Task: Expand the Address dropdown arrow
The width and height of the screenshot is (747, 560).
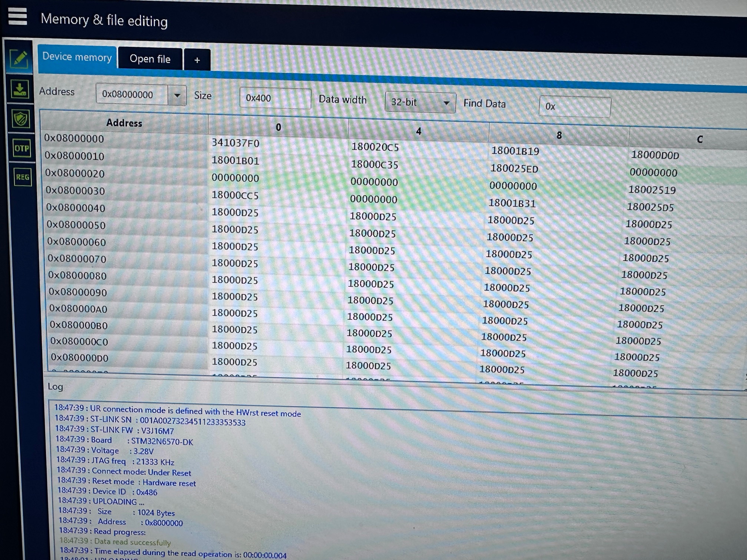Action: (x=177, y=95)
